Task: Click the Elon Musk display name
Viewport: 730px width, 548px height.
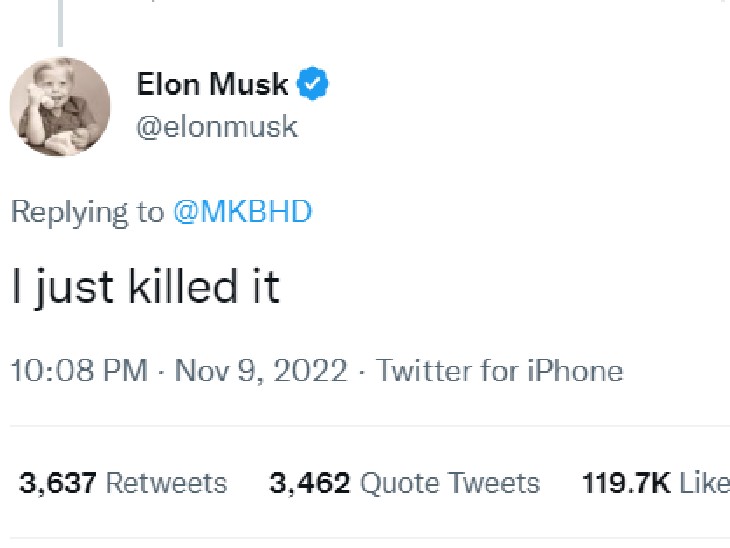Action: pos(212,85)
